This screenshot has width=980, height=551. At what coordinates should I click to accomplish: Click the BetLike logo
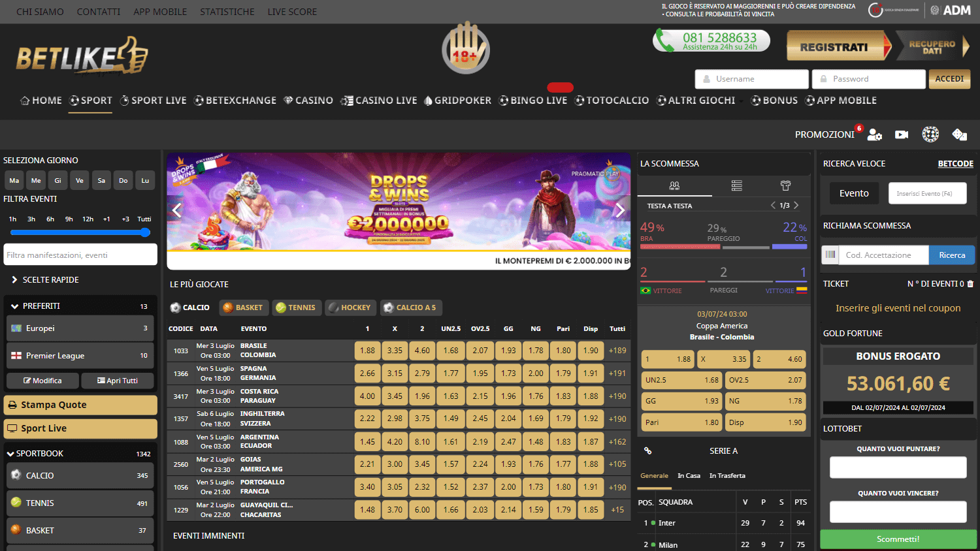pos(82,55)
